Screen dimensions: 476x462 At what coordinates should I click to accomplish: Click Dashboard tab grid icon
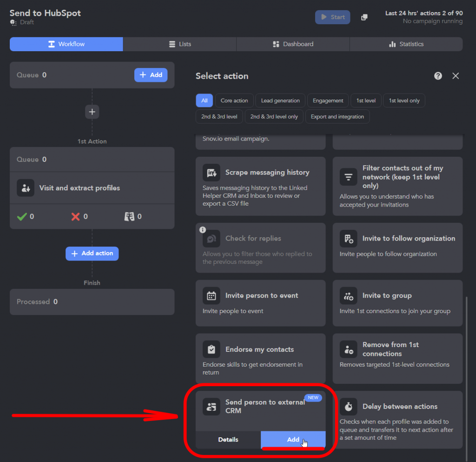point(276,44)
